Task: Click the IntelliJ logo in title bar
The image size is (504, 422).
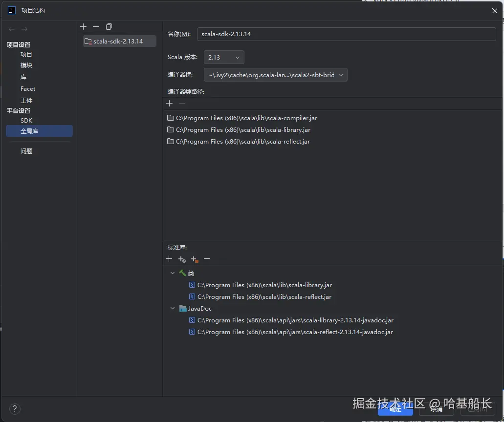Action: pyautogui.click(x=12, y=10)
